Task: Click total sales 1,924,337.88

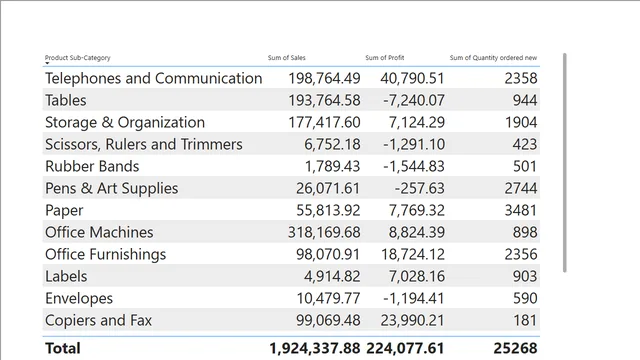Action: (x=315, y=348)
